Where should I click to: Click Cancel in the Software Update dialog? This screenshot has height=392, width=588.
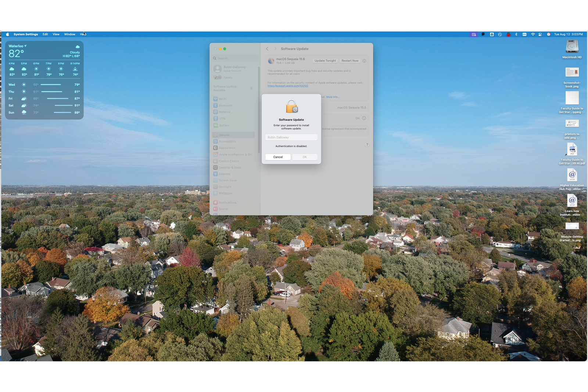(x=278, y=157)
